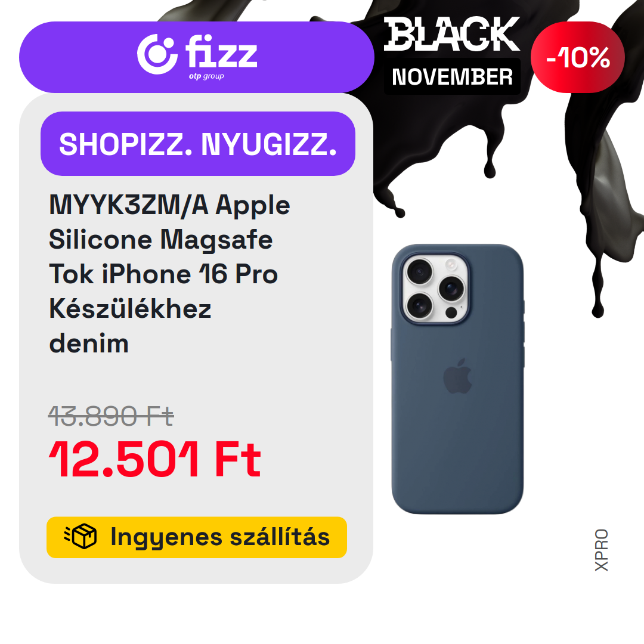Click the top-left camera lens on the case
The image size is (644, 644).
pos(419,271)
